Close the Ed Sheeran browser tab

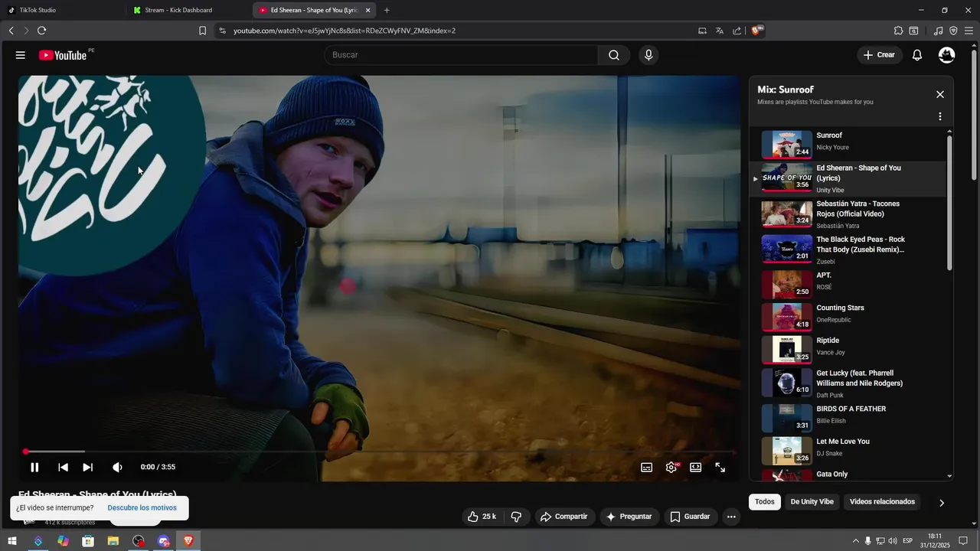[367, 10]
